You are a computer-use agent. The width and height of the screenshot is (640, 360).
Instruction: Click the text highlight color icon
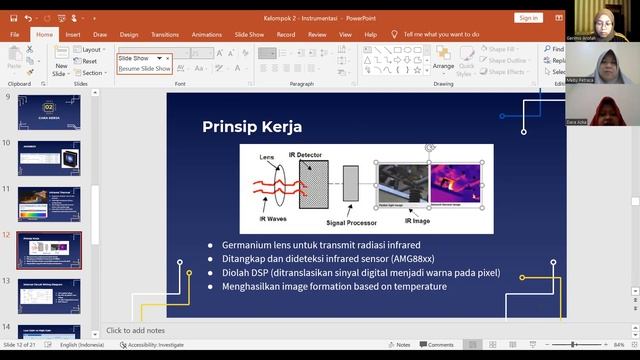[x=220, y=68]
